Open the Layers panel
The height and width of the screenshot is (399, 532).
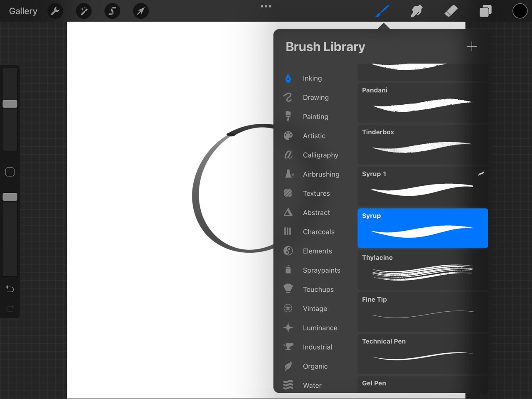tap(485, 11)
